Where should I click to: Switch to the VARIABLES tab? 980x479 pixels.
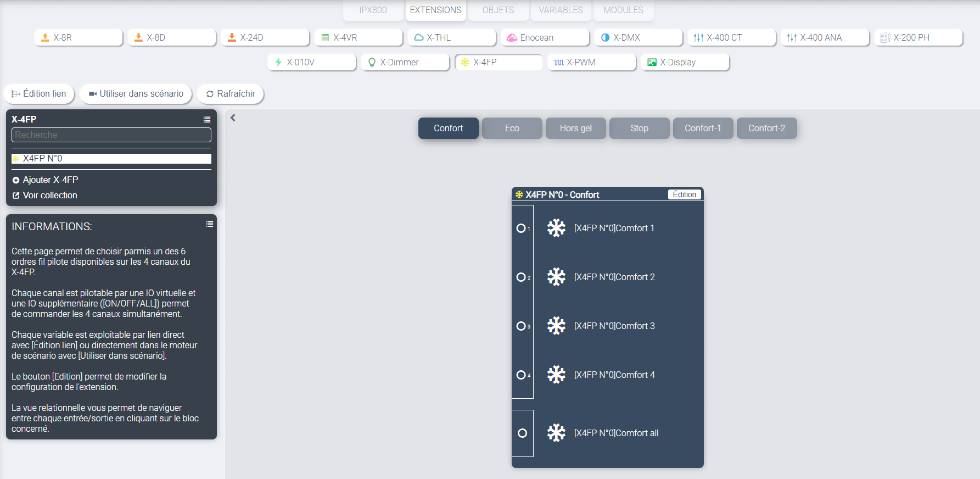point(561,10)
